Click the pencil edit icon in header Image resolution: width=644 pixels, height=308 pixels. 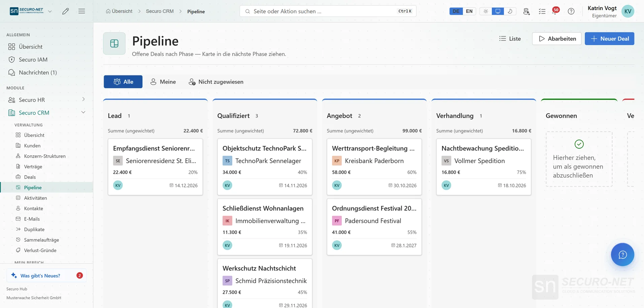coord(66,11)
